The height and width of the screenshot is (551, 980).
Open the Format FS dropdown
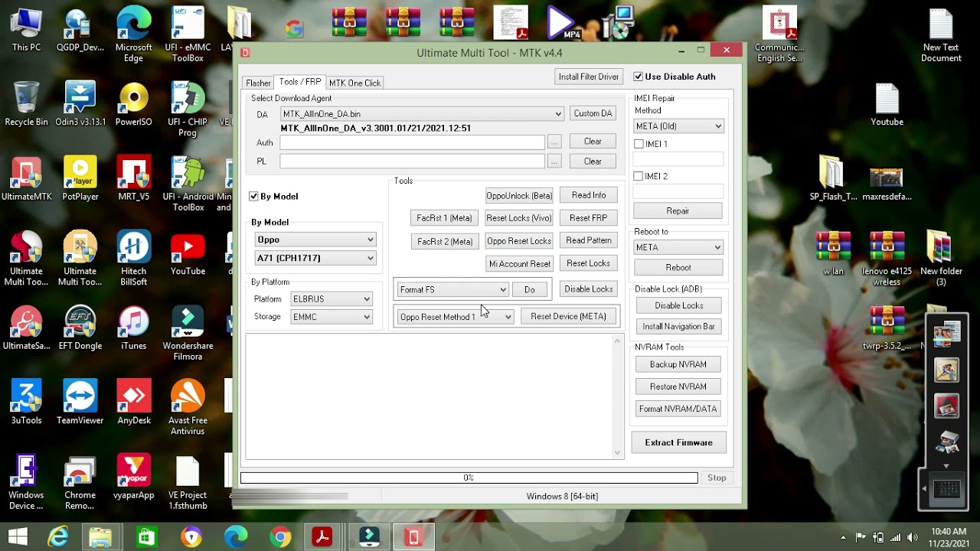point(452,289)
